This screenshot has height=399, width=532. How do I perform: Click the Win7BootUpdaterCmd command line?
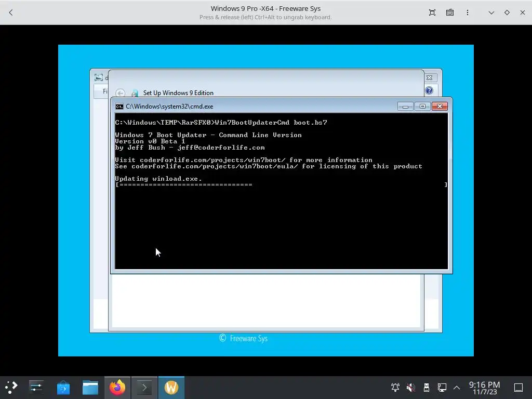point(221,123)
